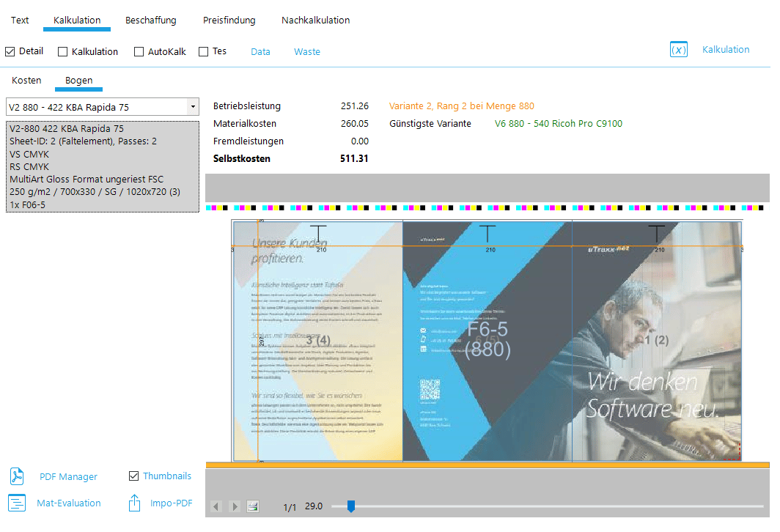Click the zoom slider handle

[351, 506]
